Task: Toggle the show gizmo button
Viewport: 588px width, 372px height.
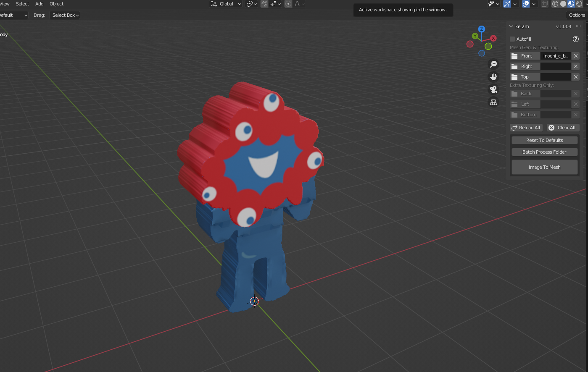Action: pyautogui.click(x=507, y=4)
